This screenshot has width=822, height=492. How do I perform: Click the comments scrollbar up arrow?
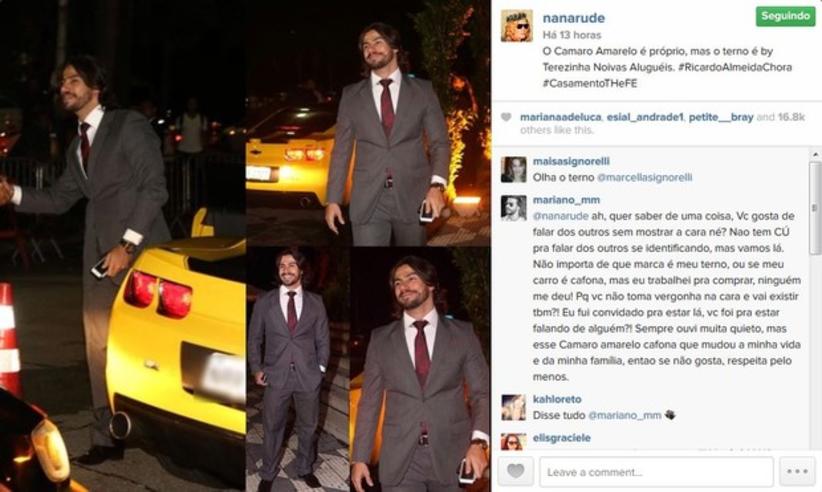tap(815, 155)
